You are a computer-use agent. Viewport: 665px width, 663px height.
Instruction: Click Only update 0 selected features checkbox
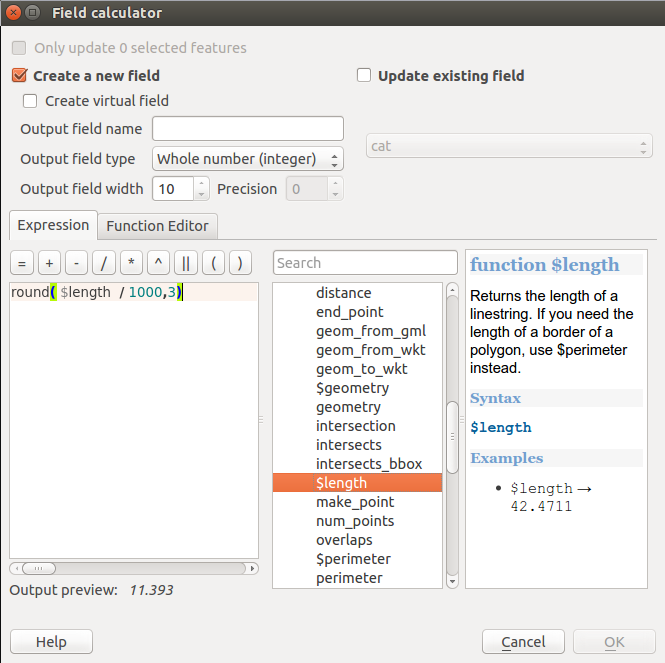point(19,48)
